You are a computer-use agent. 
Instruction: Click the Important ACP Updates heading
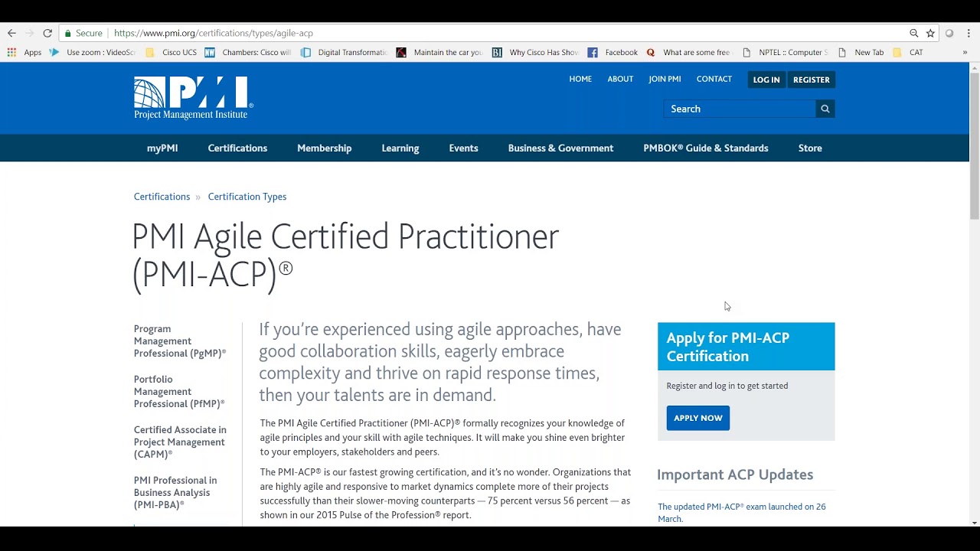[x=735, y=474]
